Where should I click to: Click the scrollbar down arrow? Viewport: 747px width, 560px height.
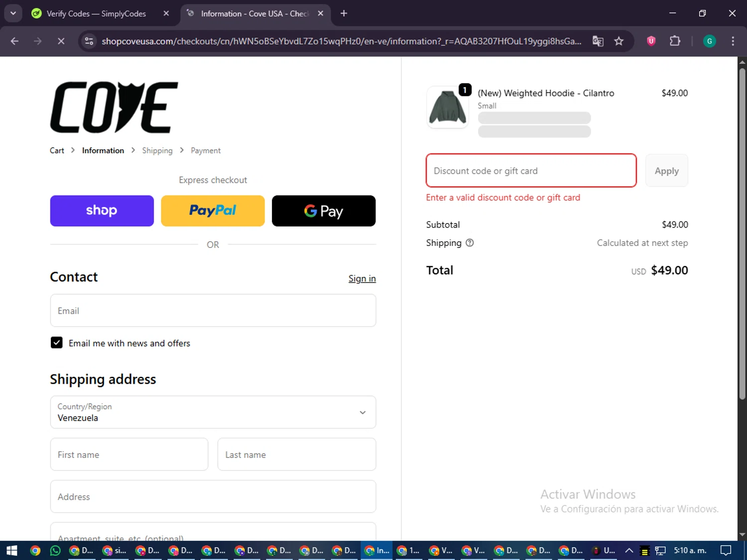[742, 535]
